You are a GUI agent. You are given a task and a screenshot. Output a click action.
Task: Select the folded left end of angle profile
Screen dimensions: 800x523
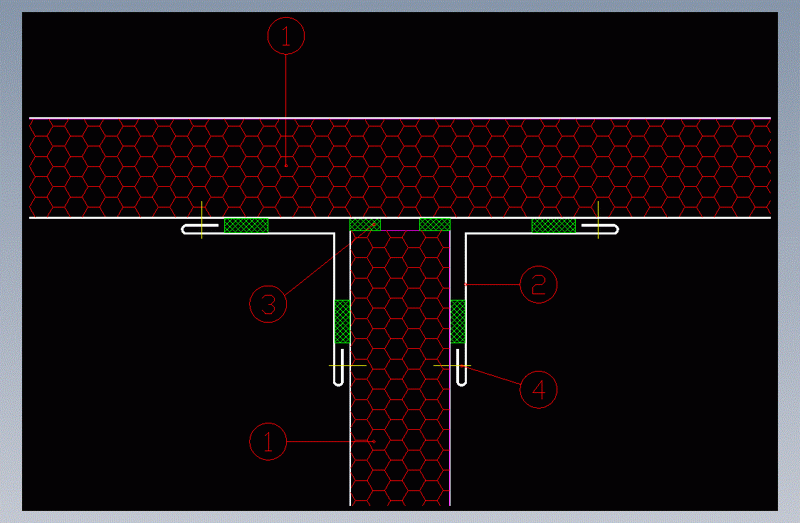[190, 231]
